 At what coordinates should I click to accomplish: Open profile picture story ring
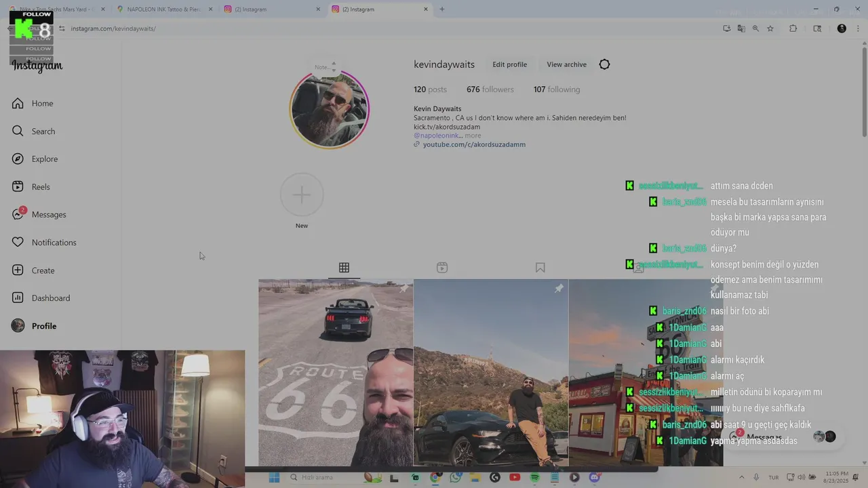coord(330,109)
